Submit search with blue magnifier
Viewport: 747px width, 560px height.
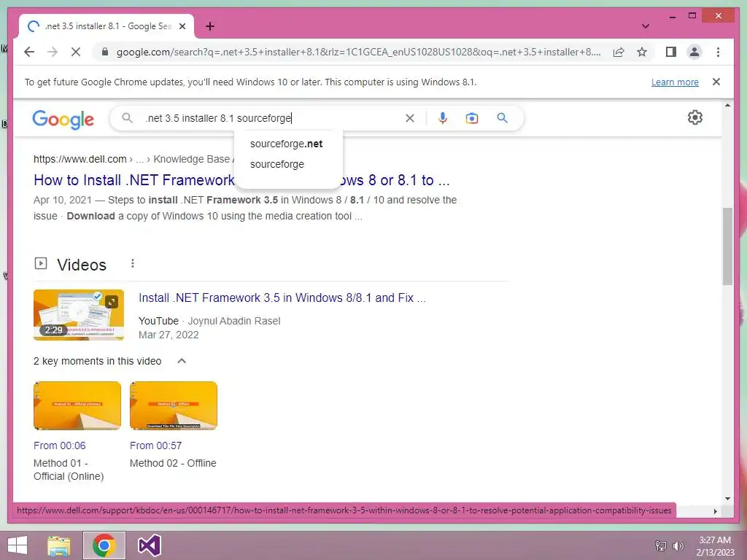502,118
